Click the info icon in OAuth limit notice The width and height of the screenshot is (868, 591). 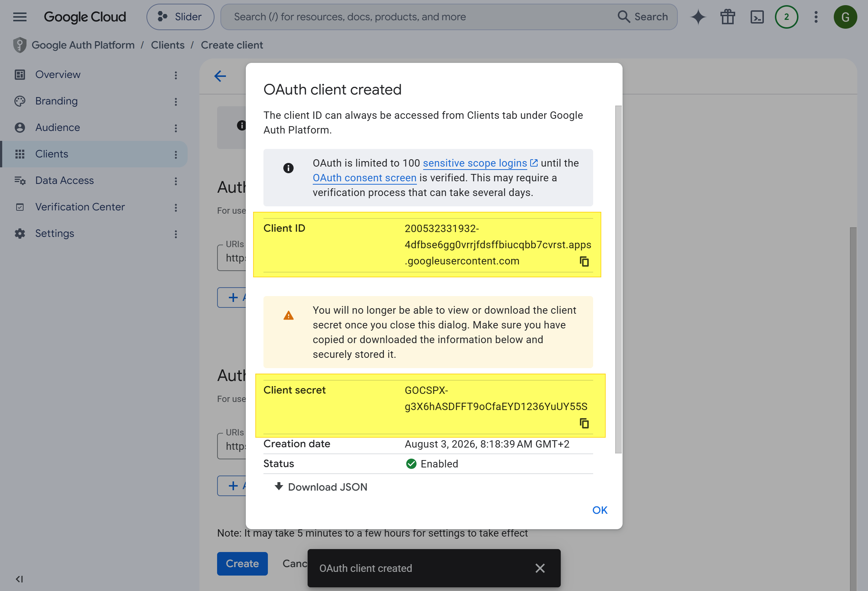coord(288,168)
